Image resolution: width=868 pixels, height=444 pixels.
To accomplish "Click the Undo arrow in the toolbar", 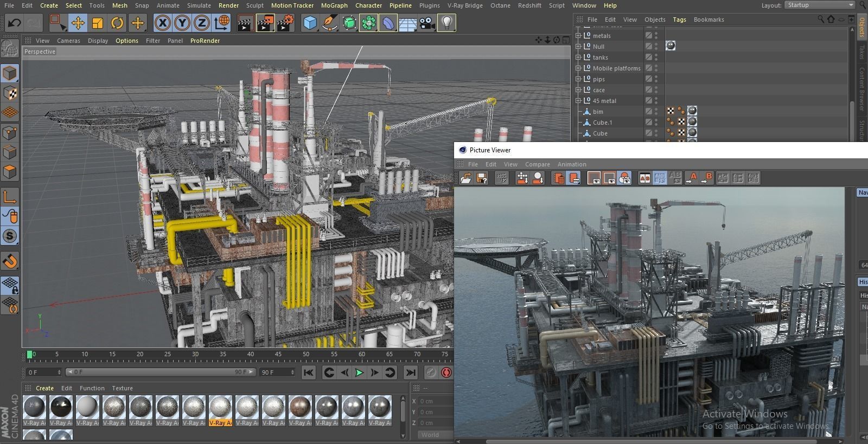I will [x=15, y=23].
